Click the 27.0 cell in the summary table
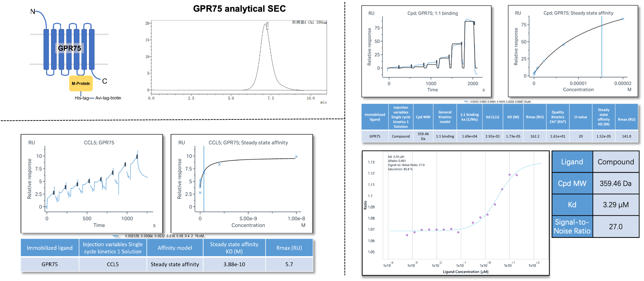 coord(615,226)
